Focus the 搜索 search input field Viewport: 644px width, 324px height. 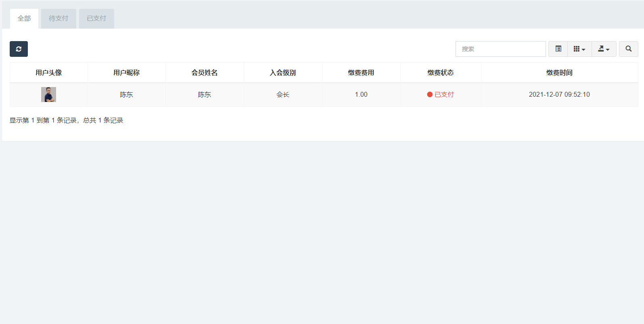click(500, 49)
